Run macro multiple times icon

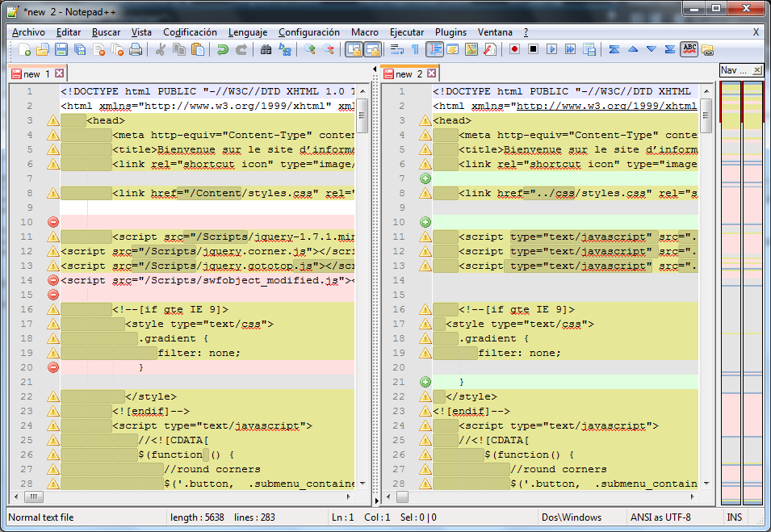(571, 50)
